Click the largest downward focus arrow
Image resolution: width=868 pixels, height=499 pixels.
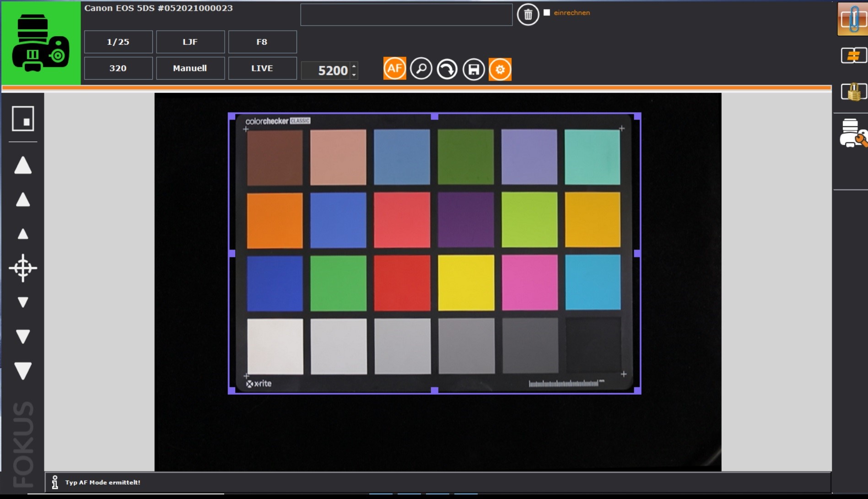click(x=23, y=370)
